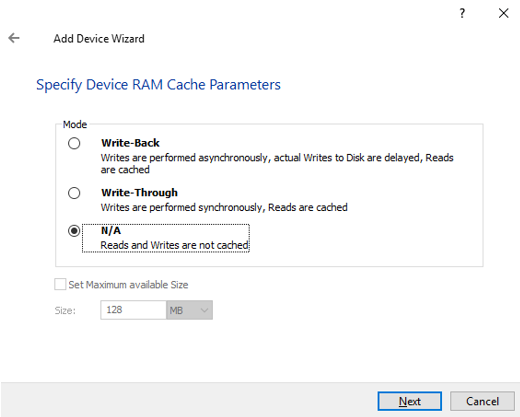The width and height of the screenshot is (520, 417).
Task: Open the MB size unit dropdown
Action: tap(189, 310)
